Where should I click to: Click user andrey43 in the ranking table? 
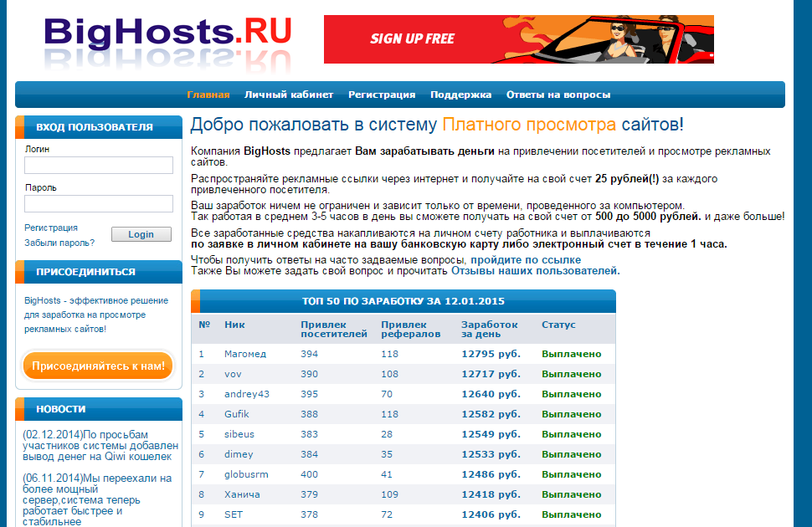247,394
